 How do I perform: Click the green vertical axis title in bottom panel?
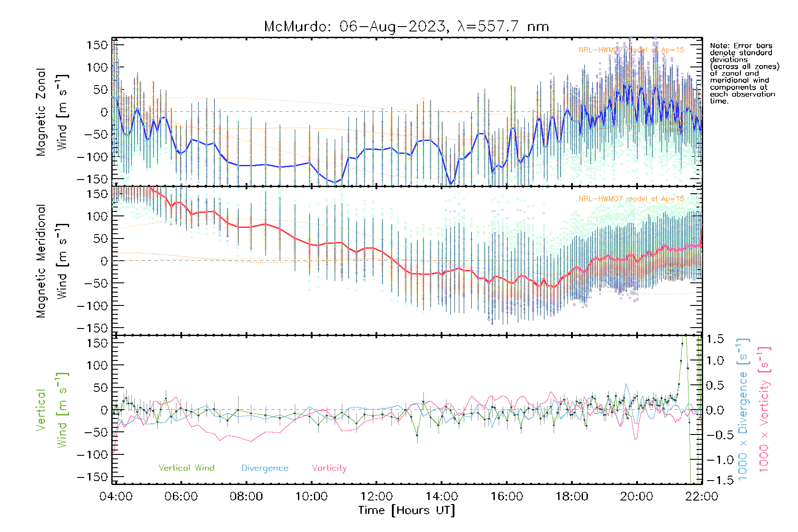(51, 410)
